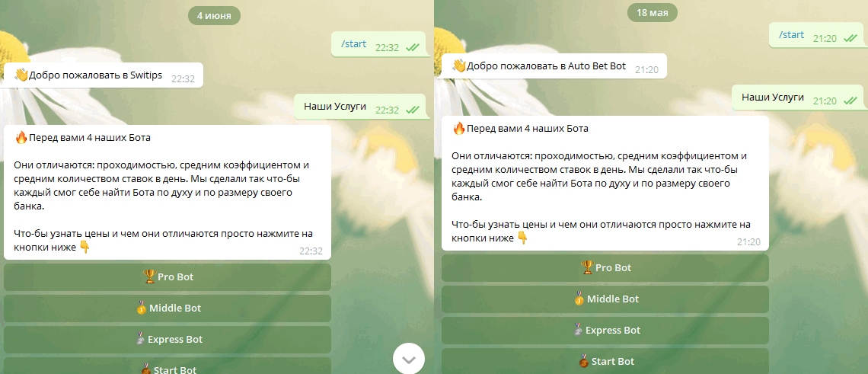This screenshot has height=374, width=868.
Task: Click the /start command sent at 21:20
Action: [x=791, y=35]
